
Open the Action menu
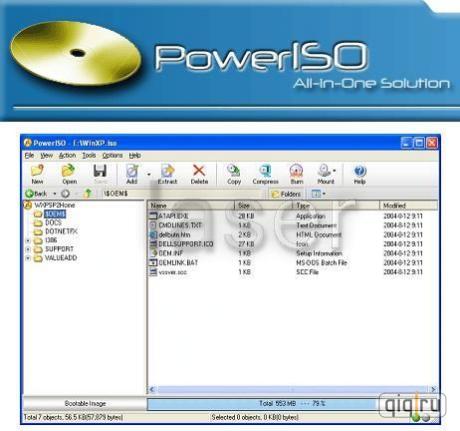pos(67,155)
